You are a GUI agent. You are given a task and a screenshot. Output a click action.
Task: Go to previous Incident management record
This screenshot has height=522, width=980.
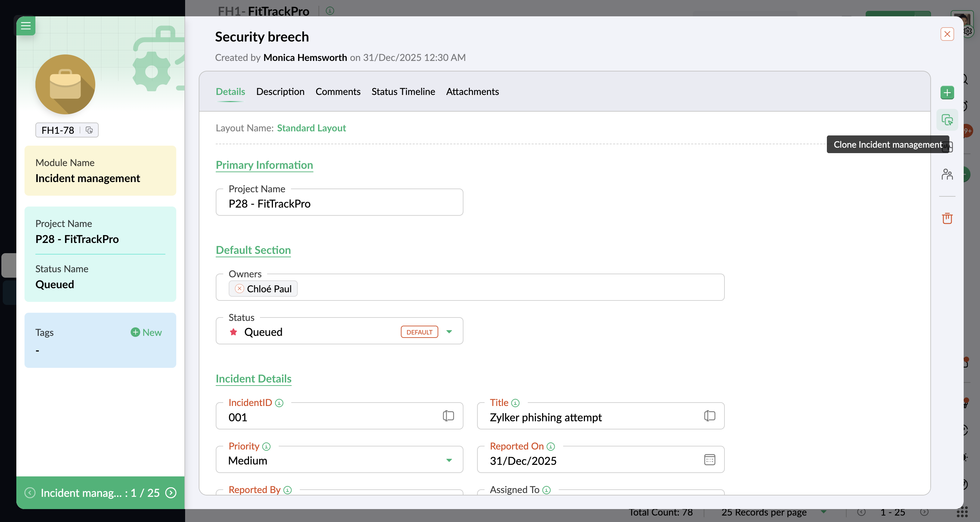point(30,493)
